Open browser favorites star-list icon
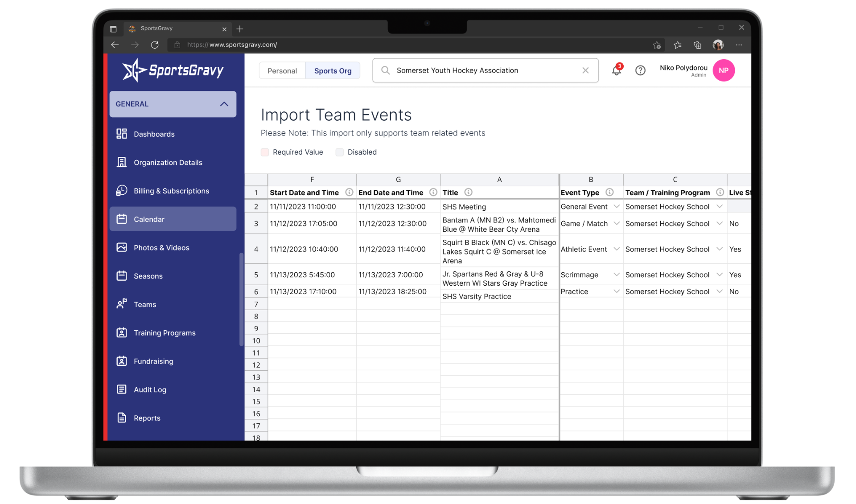Viewport: 856px width, 504px height. click(677, 45)
